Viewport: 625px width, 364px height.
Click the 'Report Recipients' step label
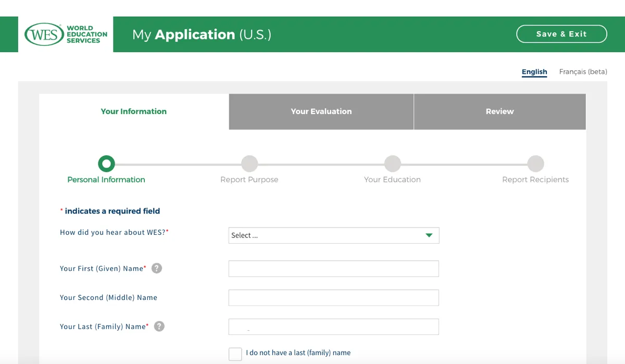(x=535, y=180)
